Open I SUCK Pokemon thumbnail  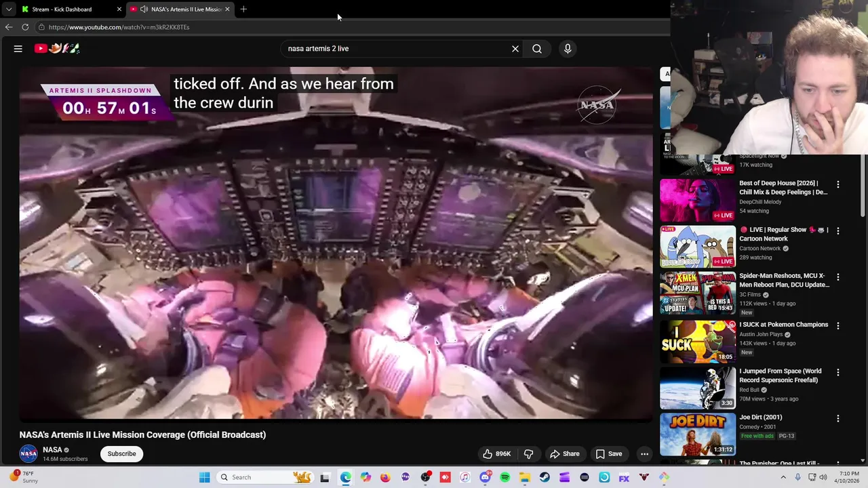[698, 341]
